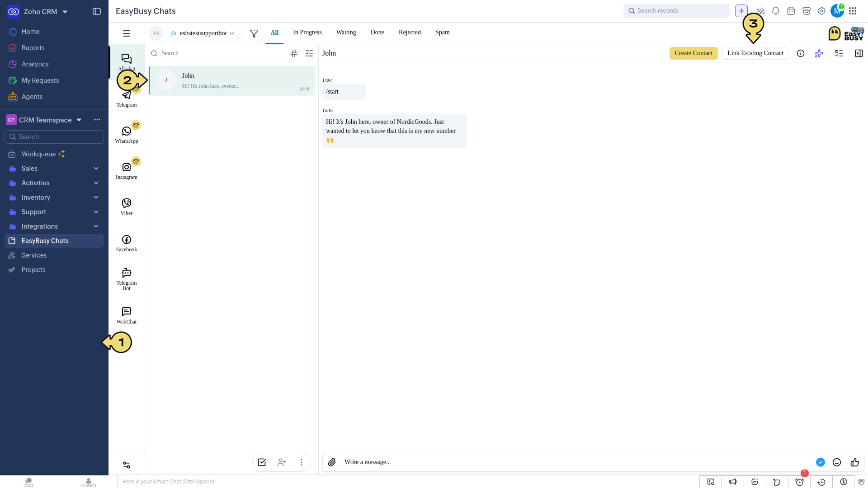Switch to the Spam tab
Screen dimensions: 868x488
click(x=443, y=33)
